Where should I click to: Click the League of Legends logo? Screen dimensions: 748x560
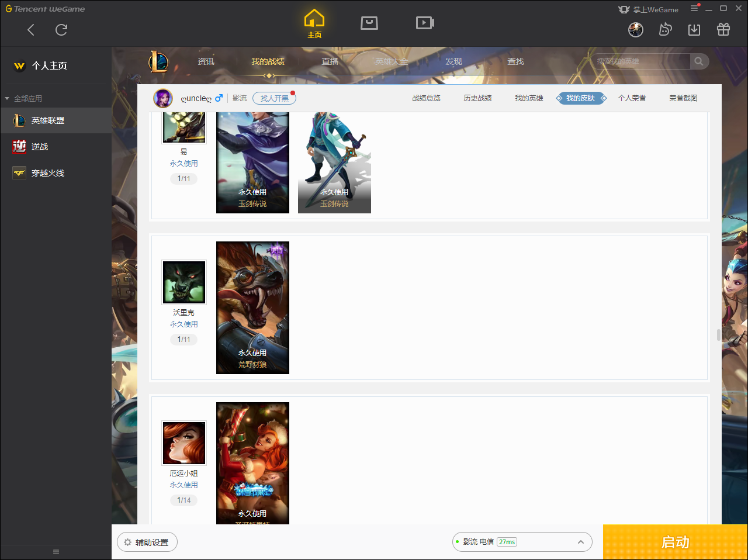(x=158, y=61)
